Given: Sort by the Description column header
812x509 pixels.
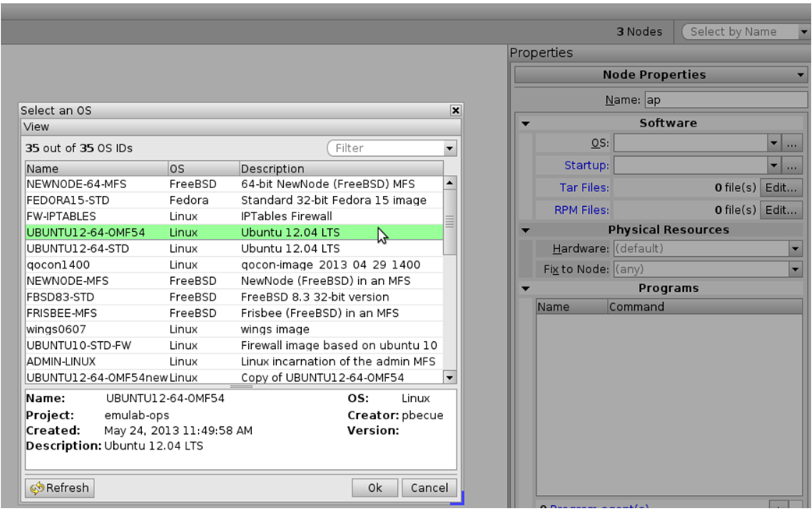Looking at the screenshot, I should pos(342,169).
